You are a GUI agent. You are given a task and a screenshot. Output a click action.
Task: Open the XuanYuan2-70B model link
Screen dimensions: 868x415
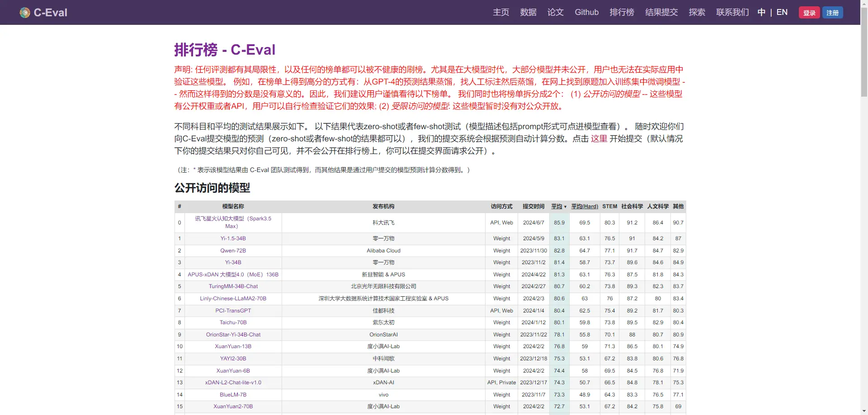(233, 406)
